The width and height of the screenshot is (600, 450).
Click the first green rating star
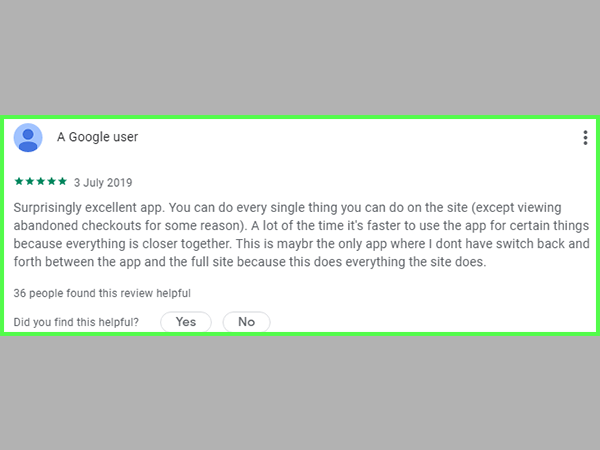pos(19,181)
